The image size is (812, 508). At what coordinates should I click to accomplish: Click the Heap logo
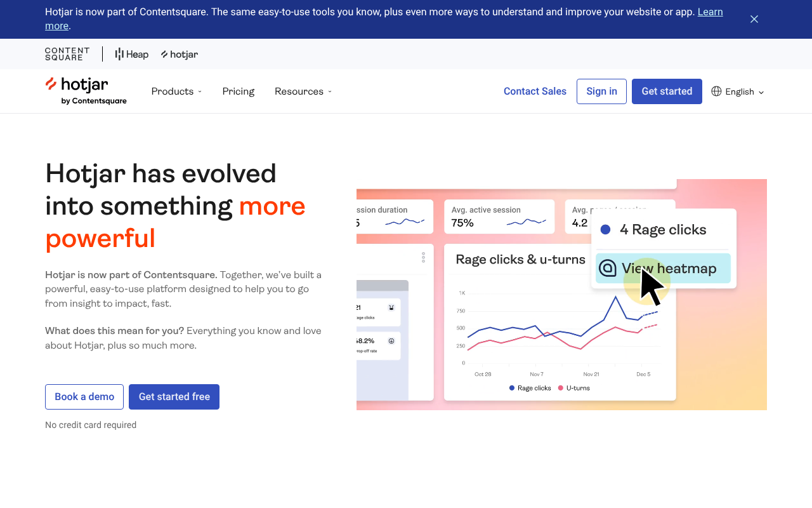132,55
